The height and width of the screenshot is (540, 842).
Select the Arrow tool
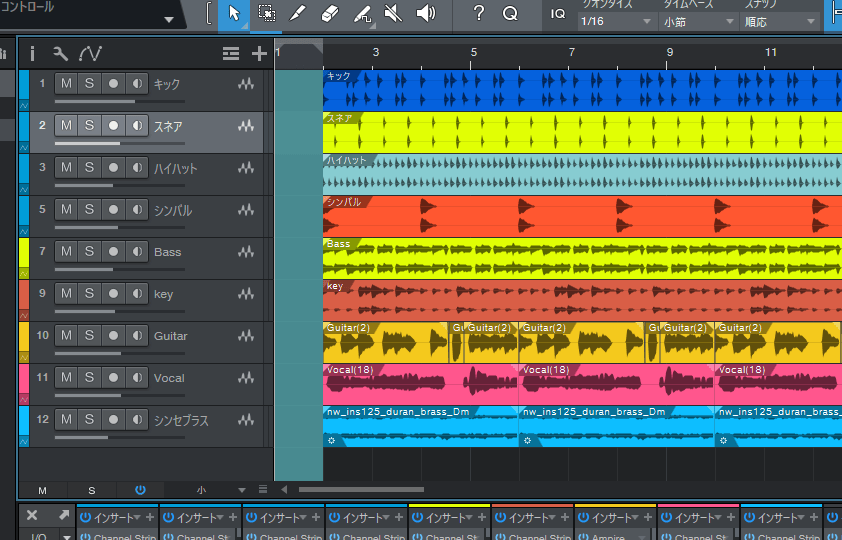(x=234, y=14)
